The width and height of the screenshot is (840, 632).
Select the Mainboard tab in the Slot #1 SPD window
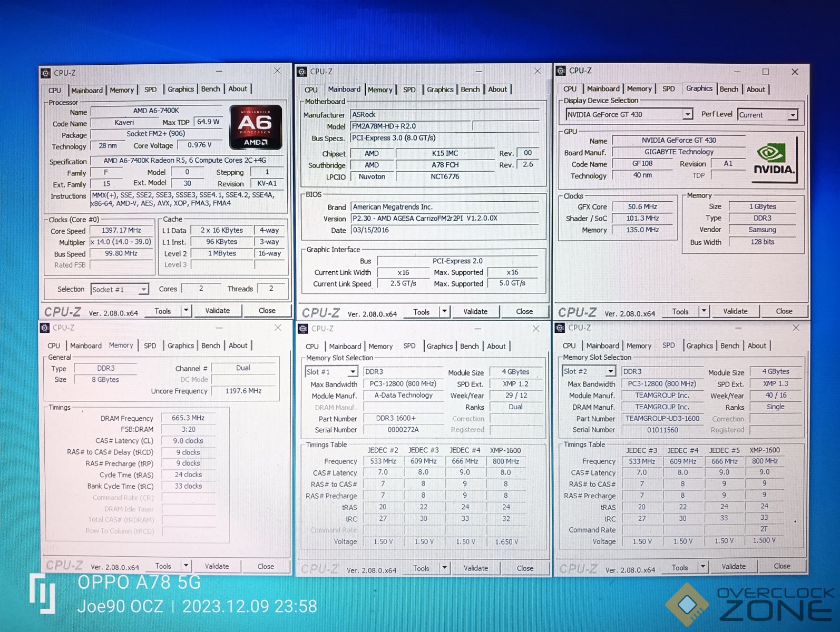345,346
